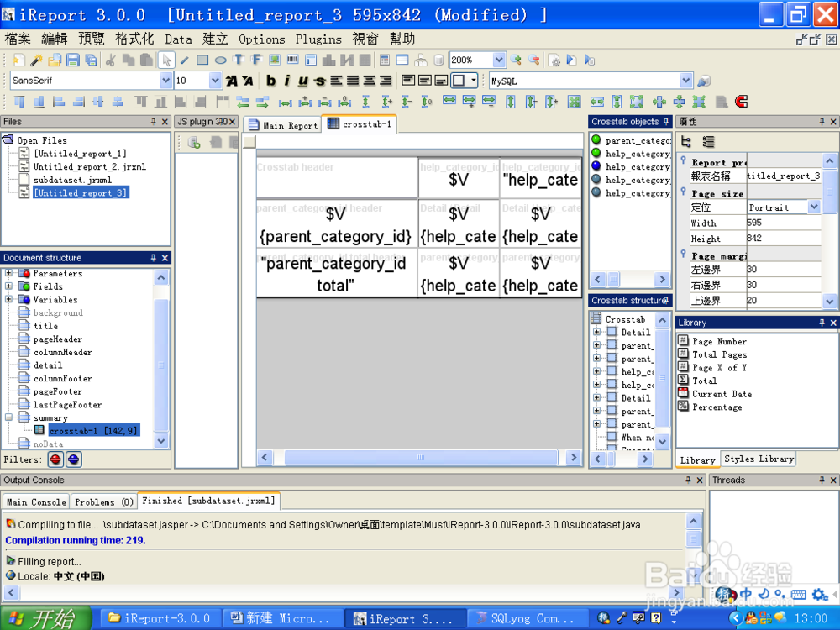This screenshot has height=630, width=840.
Task: Open the 檔案 menu
Action: click(18, 39)
